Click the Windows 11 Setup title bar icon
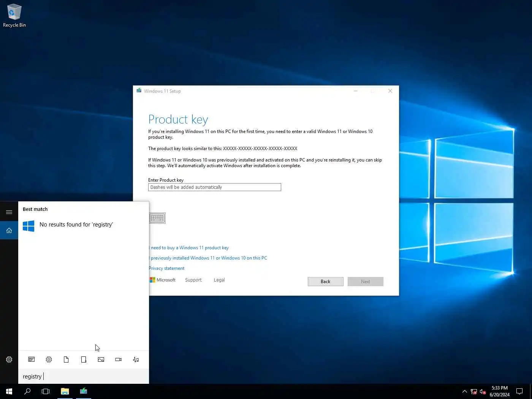Screen dimensions: 532x399 (139, 91)
